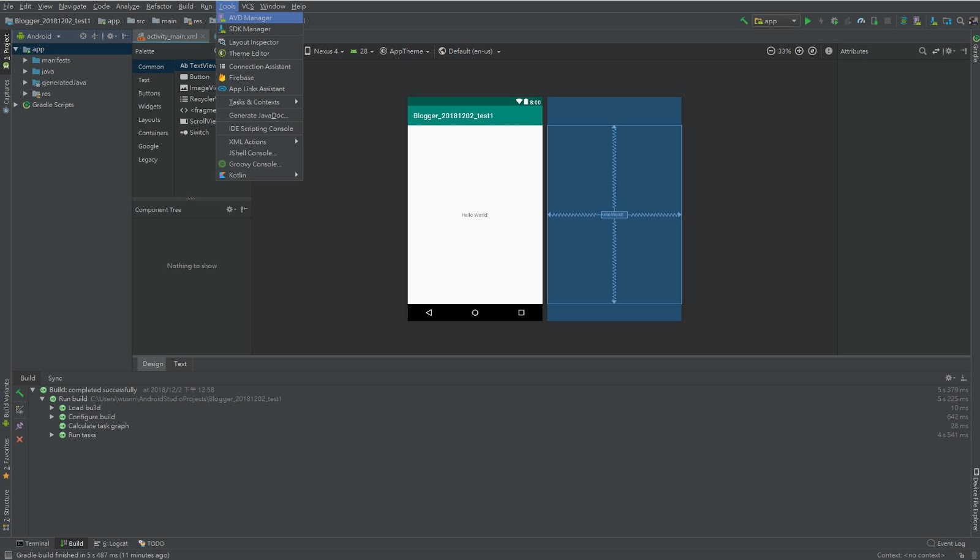
Task: Click the Make Project hammer icon in top toolbar
Action: coord(744,21)
